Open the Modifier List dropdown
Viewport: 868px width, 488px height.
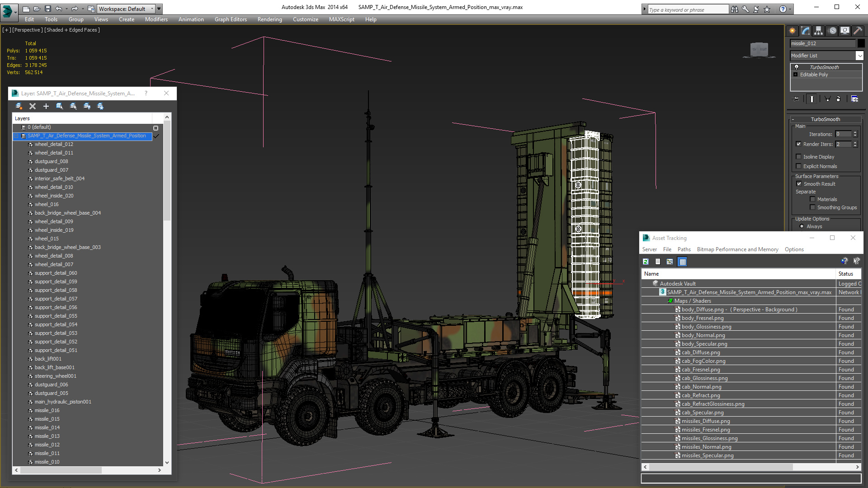(x=859, y=56)
